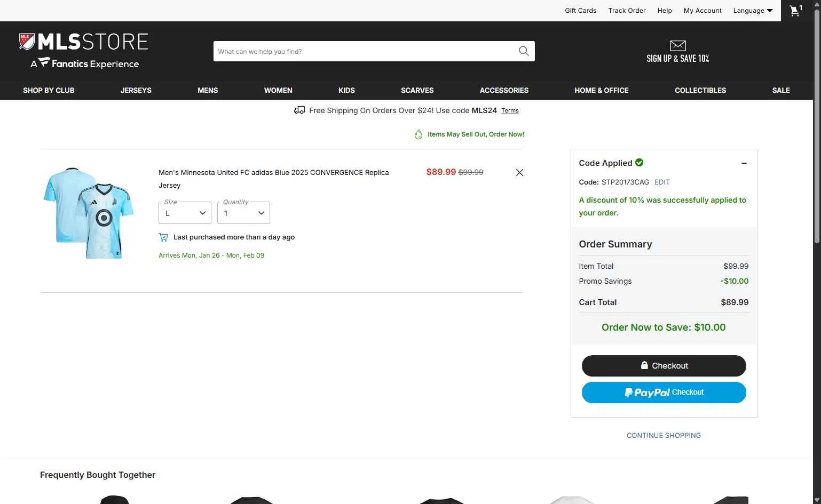Click the lock icon on Checkout
821x504 pixels.
click(x=644, y=365)
